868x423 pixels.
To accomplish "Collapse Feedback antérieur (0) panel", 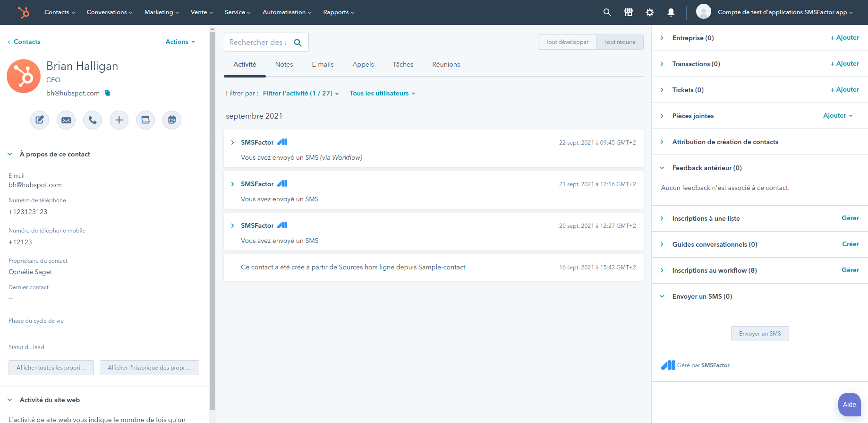I will (x=662, y=168).
